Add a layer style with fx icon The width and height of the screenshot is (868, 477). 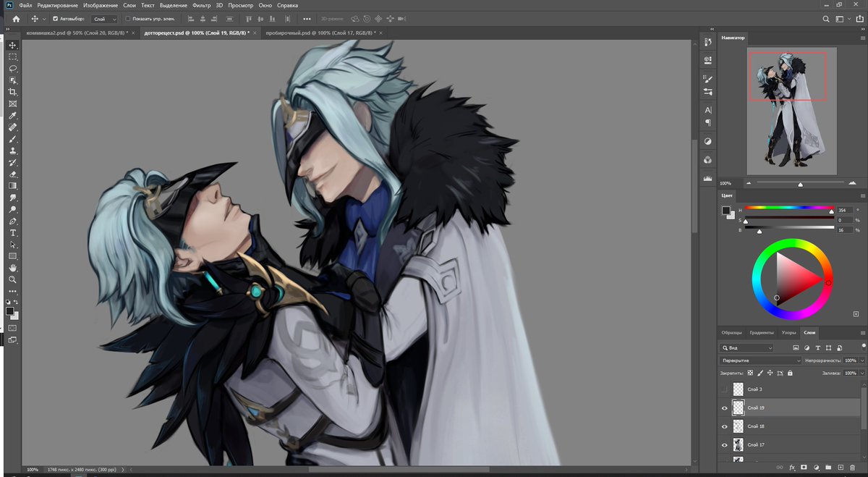click(x=792, y=468)
